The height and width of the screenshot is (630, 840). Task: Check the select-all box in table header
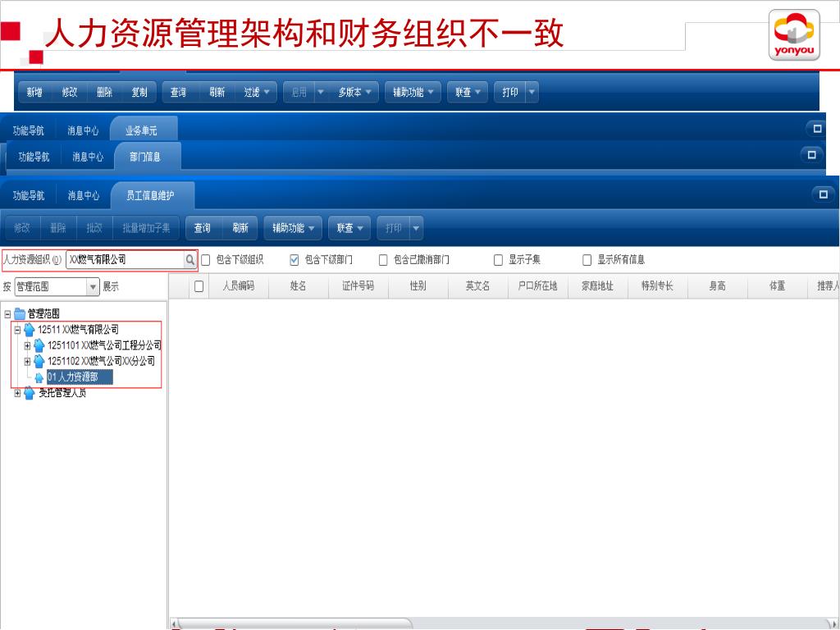pos(199,286)
